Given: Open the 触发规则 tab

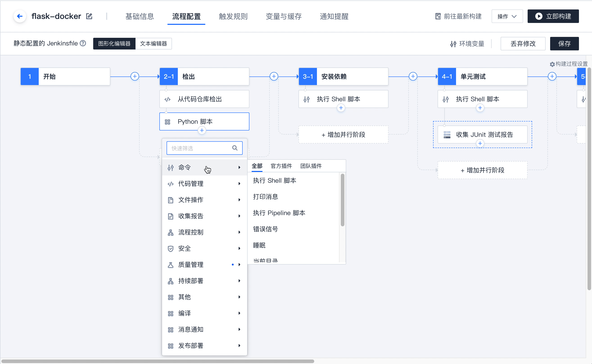Looking at the screenshot, I should (233, 16).
